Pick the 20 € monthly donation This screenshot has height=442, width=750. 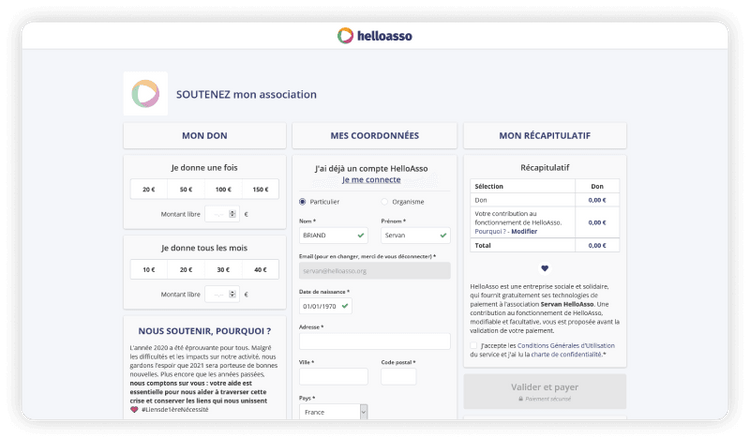(186, 270)
